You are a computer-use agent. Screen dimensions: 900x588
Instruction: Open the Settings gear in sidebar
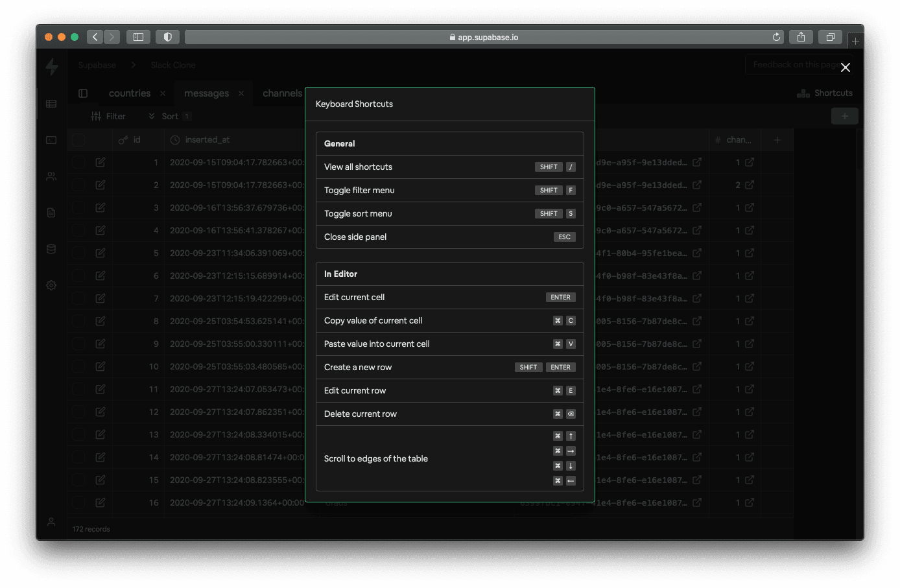(x=51, y=285)
